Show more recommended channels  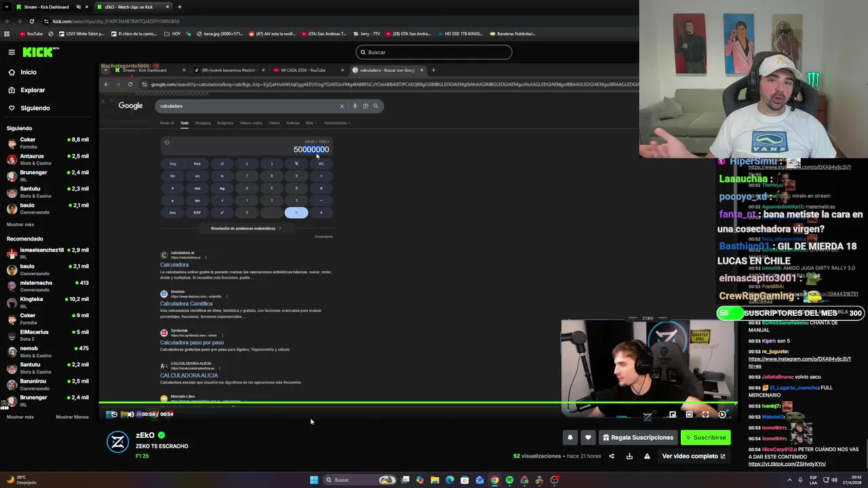20,417
